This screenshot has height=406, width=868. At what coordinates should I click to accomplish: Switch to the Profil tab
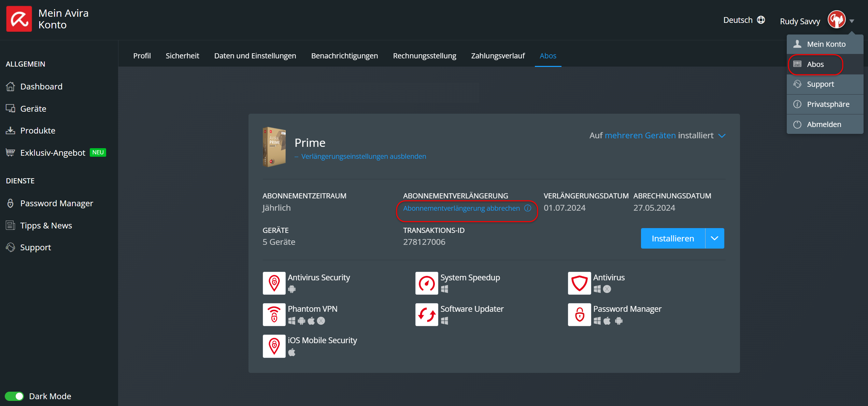tap(142, 56)
